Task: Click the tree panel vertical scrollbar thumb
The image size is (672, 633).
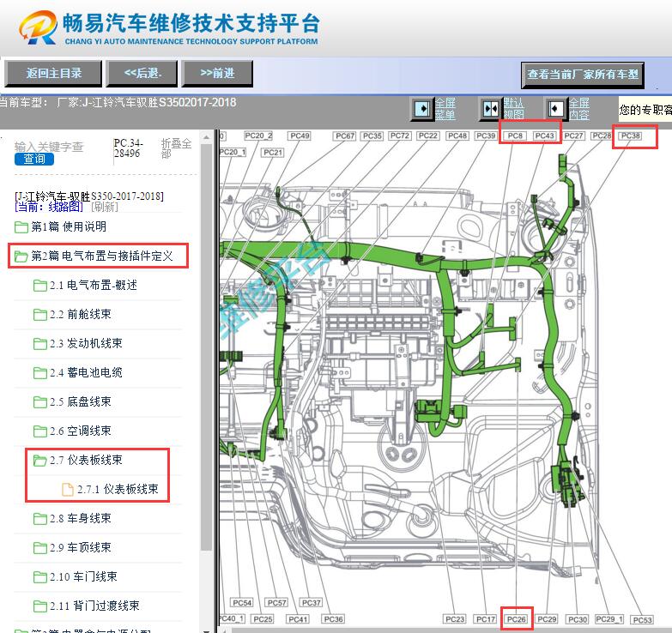Action: pos(206,347)
